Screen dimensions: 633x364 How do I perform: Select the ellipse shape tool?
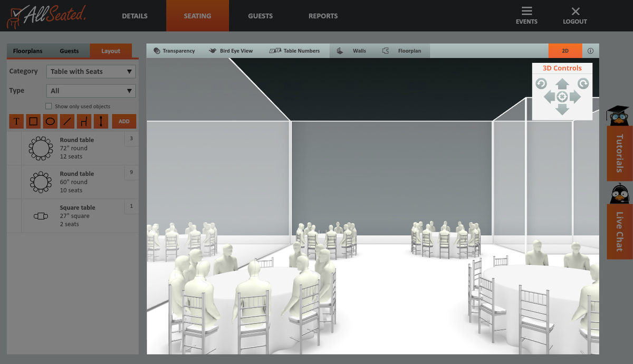(50, 121)
